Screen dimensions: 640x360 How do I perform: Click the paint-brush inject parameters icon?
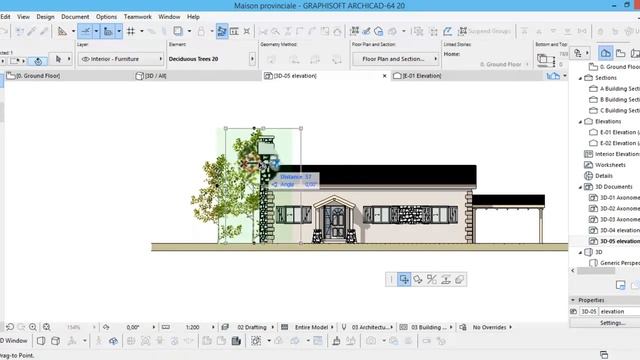coord(367,31)
